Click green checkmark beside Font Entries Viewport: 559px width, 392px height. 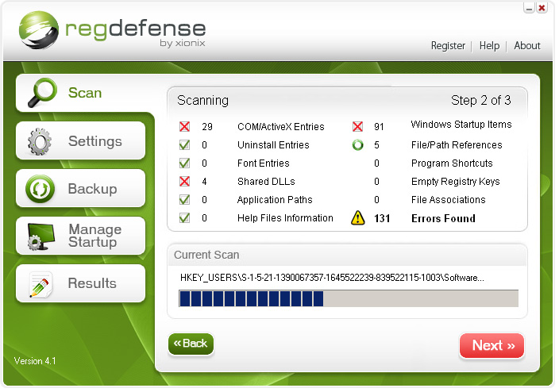[184, 163]
